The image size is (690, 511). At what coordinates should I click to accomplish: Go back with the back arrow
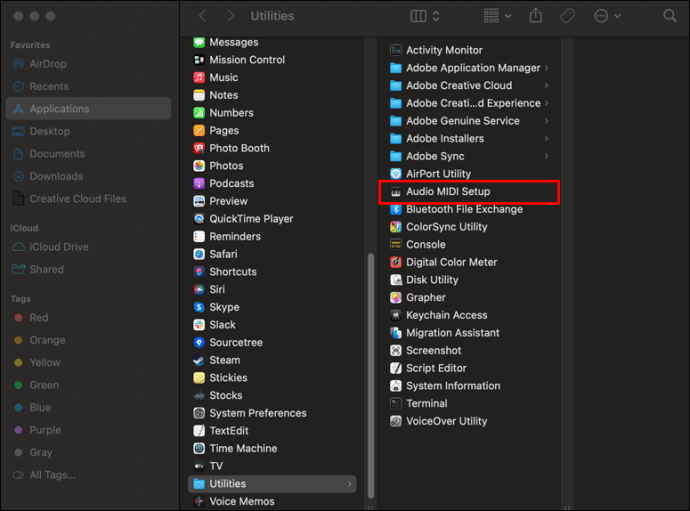click(x=202, y=16)
